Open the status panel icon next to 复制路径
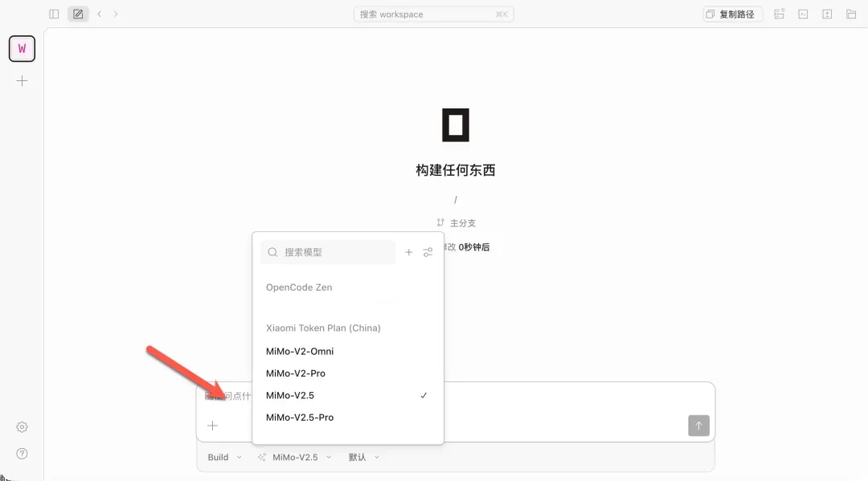Image resolution: width=868 pixels, height=481 pixels. click(780, 14)
